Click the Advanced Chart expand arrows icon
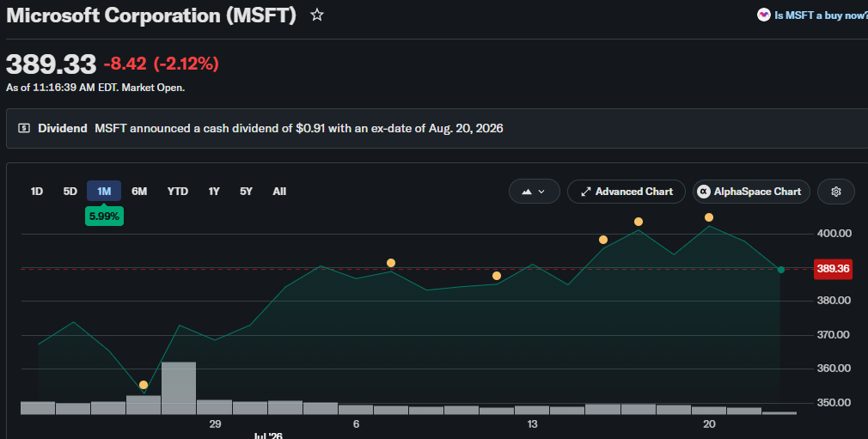The width and height of the screenshot is (868, 439). coord(585,192)
